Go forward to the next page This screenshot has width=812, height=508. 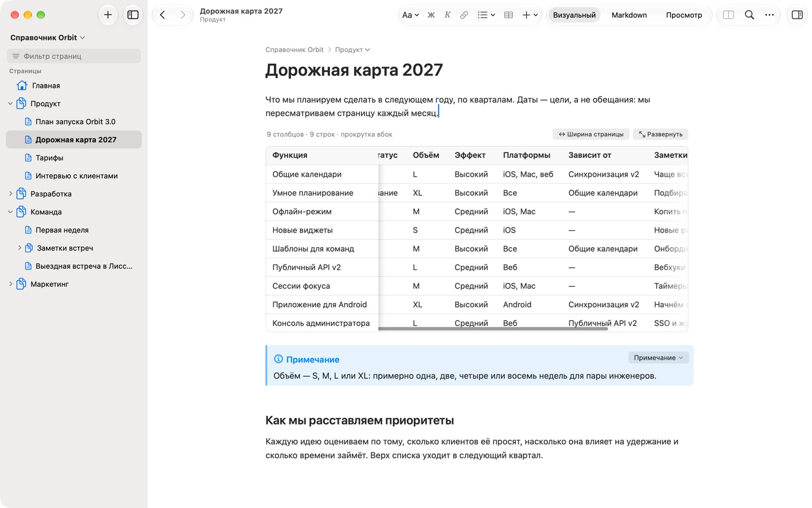[183, 15]
